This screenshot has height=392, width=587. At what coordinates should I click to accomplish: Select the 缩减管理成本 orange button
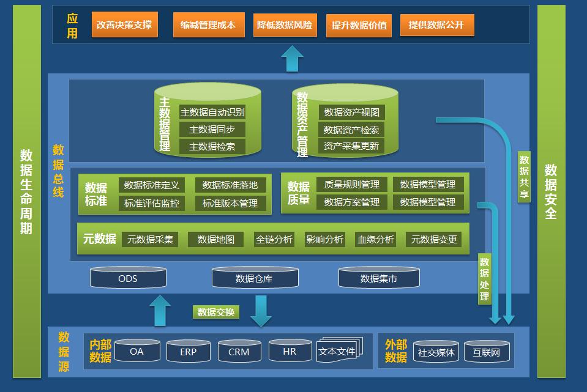[209, 24]
